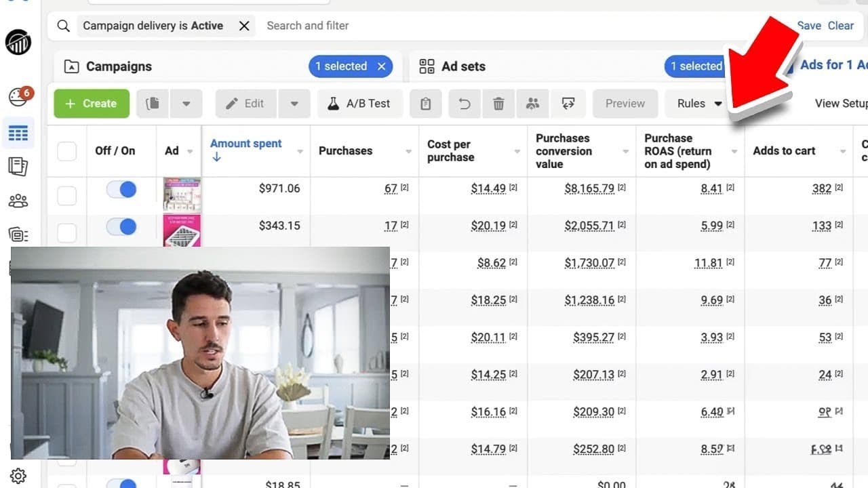The height and width of the screenshot is (488, 868).
Task: Click the 11.81 ROAS value
Action: [709, 263]
